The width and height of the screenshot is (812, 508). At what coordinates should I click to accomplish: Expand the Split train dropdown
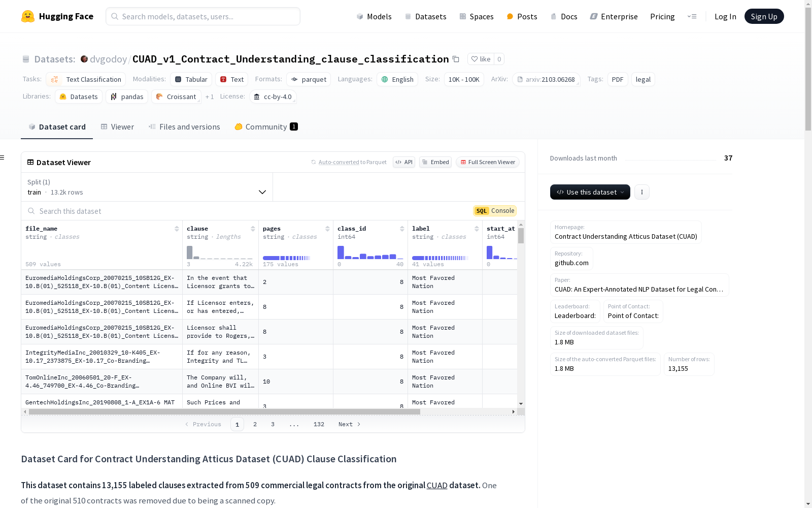click(x=147, y=187)
